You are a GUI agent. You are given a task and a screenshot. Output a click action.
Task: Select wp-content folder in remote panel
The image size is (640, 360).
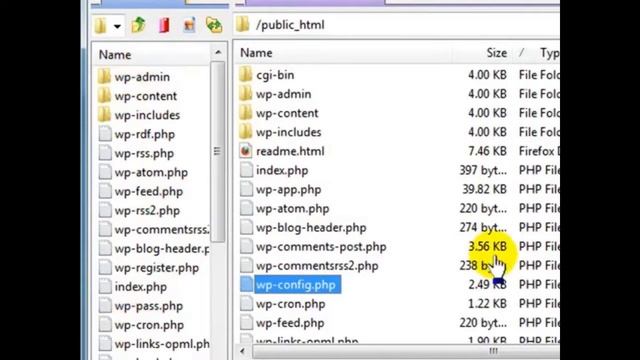(287, 113)
